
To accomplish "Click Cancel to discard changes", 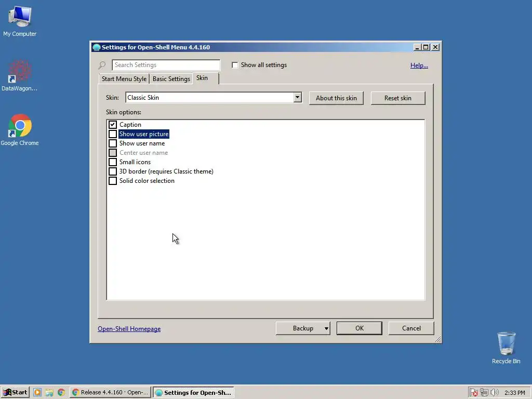I will point(411,328).
